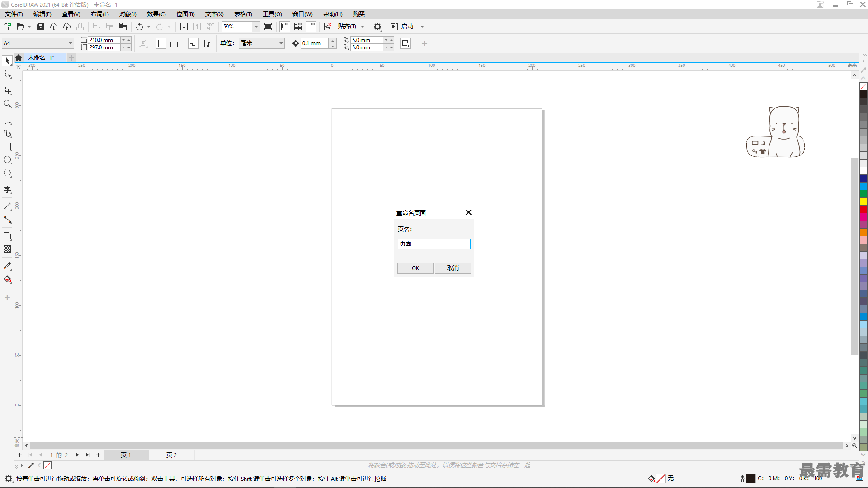The height and width of the screenshot is (488, 868).
Task: Expand the Open file dropdown arrow
Action: (x=29, y=27)
